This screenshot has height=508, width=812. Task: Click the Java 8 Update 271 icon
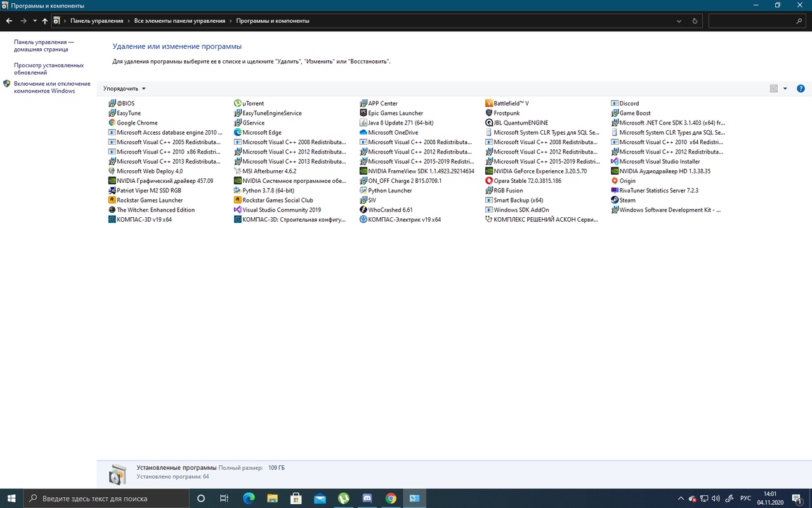point(363,123)
